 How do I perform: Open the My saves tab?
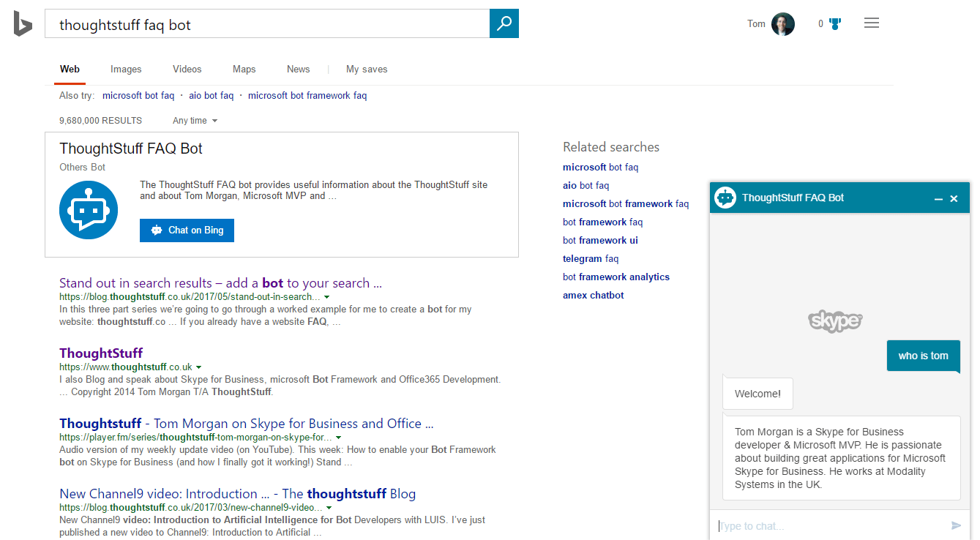click(x=367, y=70)
